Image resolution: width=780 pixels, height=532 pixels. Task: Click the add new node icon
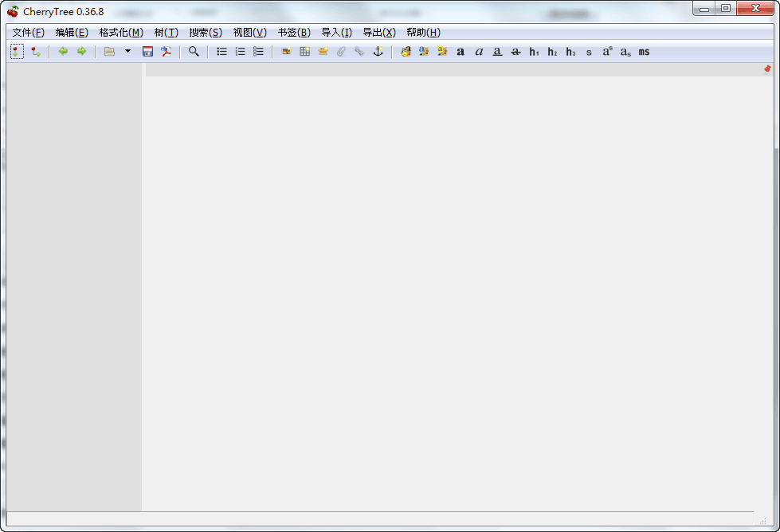click(17, 52)
